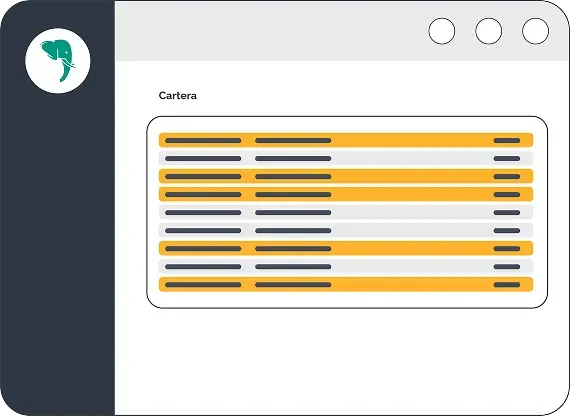Viewport: 570px width, 417px height.
Task: Click the short right-side bar in first row
Action: (507, 140)
